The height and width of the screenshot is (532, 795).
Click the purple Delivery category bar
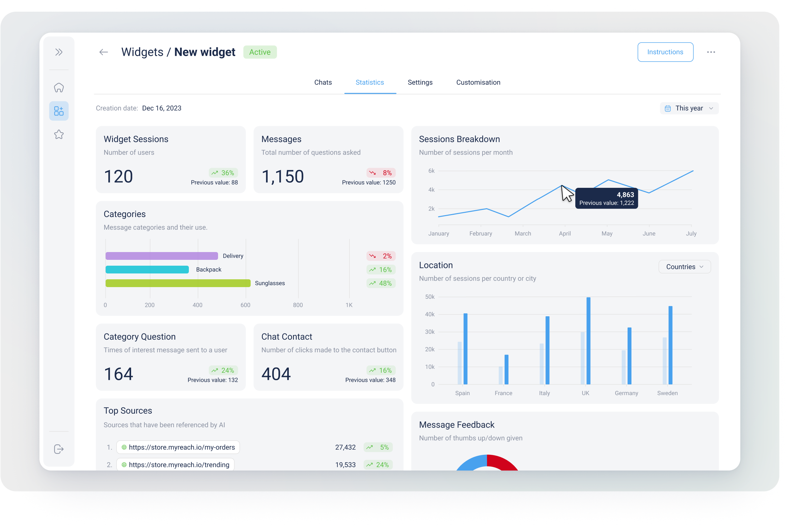tap(162, 256)
